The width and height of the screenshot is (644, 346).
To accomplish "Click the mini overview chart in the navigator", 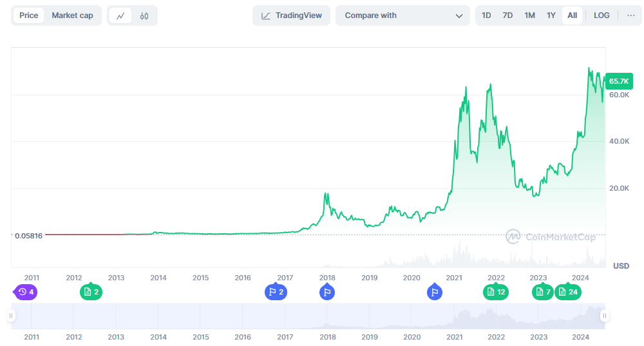I will coord(308,316).
